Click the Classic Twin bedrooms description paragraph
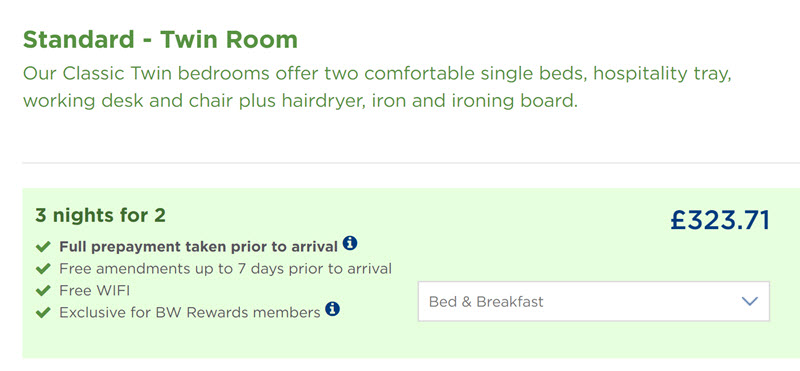This screenshot has width=800, height=371. pyautogui.click(x=378, y=87)
